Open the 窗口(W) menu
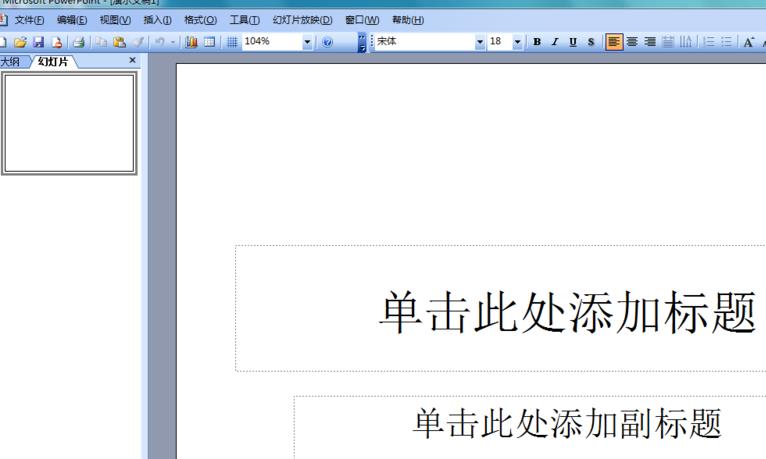Screen dimensions: 766x459 [x=362, y=20]
